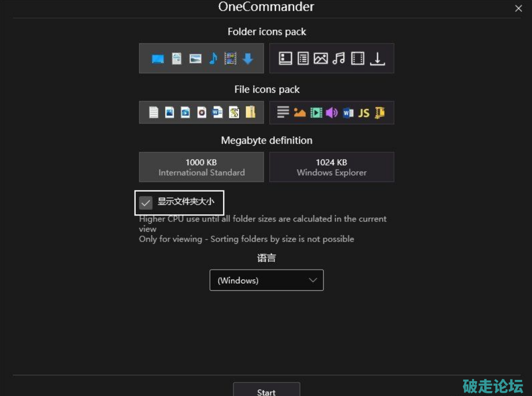The image size is (532, 396).
Task: Close the OneCommander setup window
Action: click(x=518, y=9)
